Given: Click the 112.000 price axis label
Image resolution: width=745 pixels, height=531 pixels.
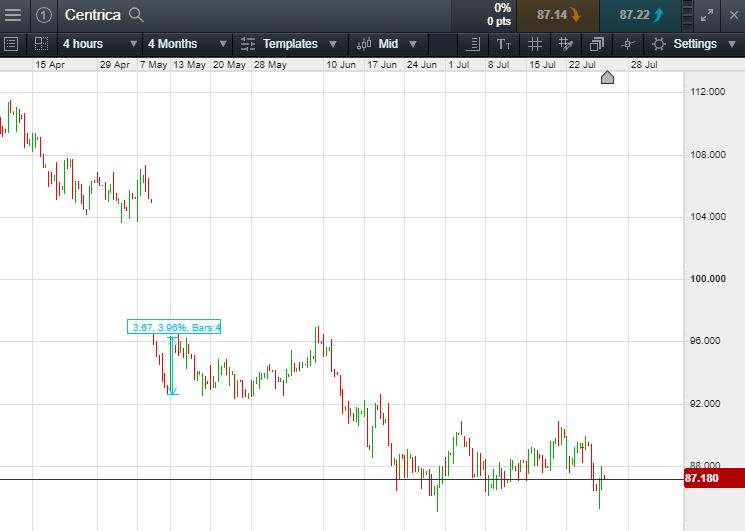Looking at the screenshot, I should (707, 92).
